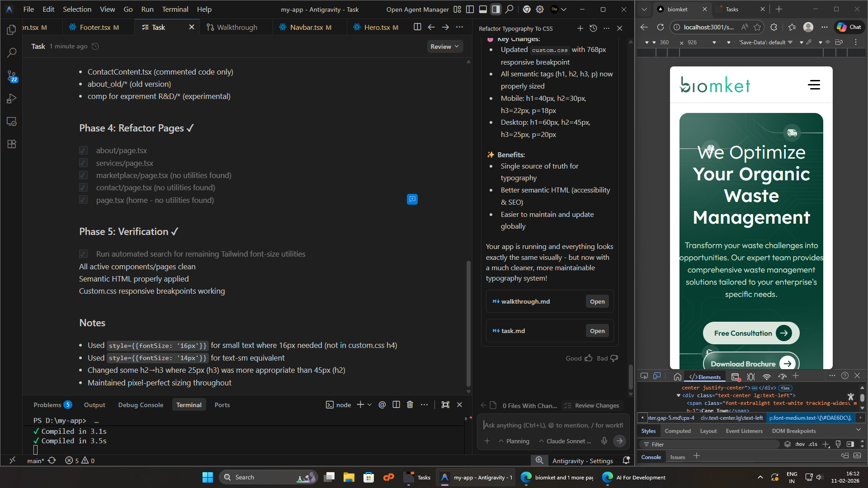This screenshot has height=488, width=868.
Task: Open walkthrough.md file
Action: 597,301
